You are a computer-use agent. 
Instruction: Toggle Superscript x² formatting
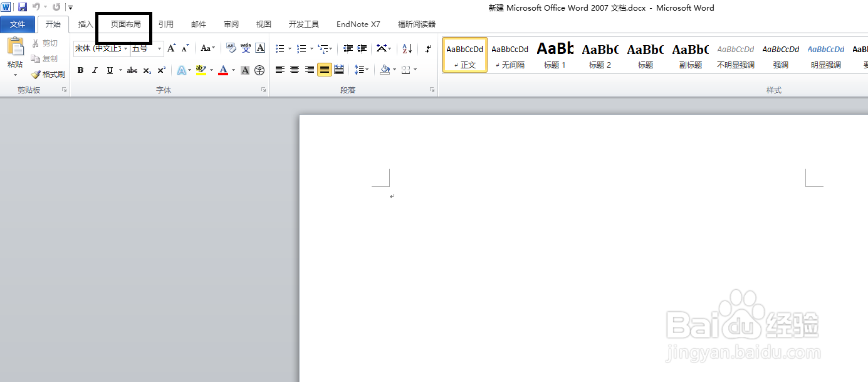[x=162, y=70]
